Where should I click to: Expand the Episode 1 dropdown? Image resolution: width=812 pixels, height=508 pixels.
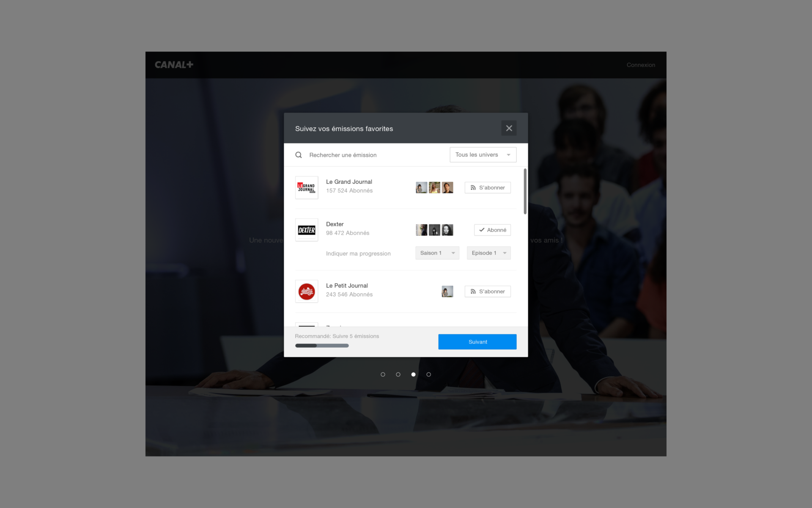[488, 253]
